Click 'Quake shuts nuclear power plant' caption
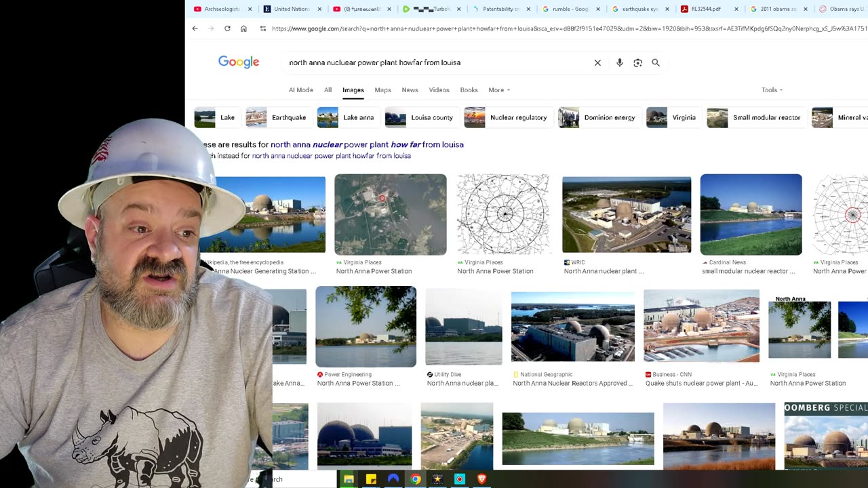The width and height of the screenshot is (868, 488). point(701,384)
